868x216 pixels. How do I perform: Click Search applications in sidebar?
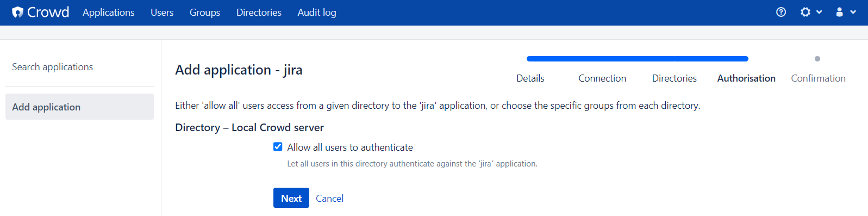tap(52, 67)
